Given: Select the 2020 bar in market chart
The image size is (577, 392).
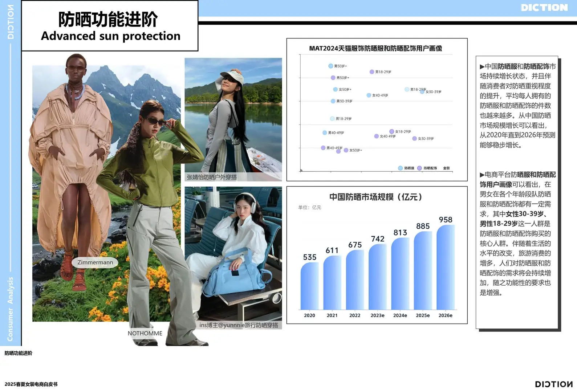Looking at the screenshot, I should click(309, 286).
